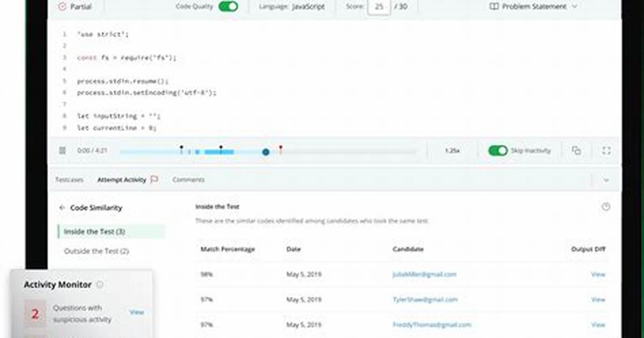This screenshot has width=644, height=338.
Task: Click the 98% match value
Action: 207,274
